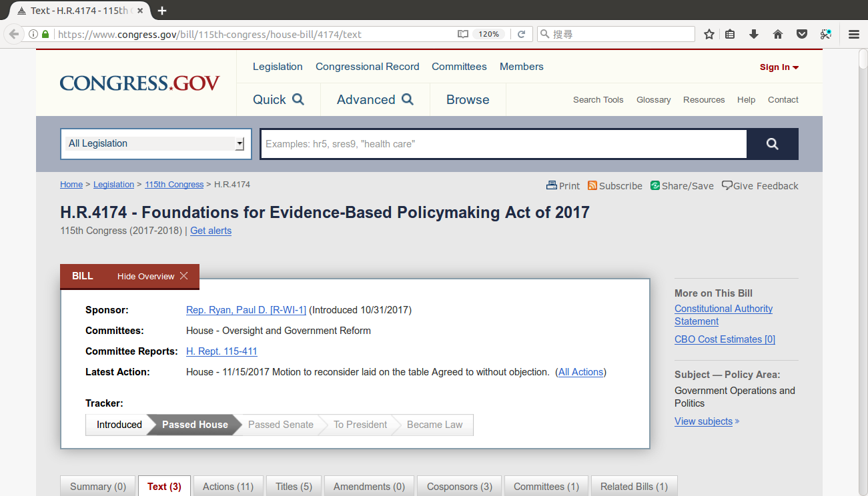Bookmark this page with the star icon
This screenshot has height=496, width=868.
(x=709, y=34)
